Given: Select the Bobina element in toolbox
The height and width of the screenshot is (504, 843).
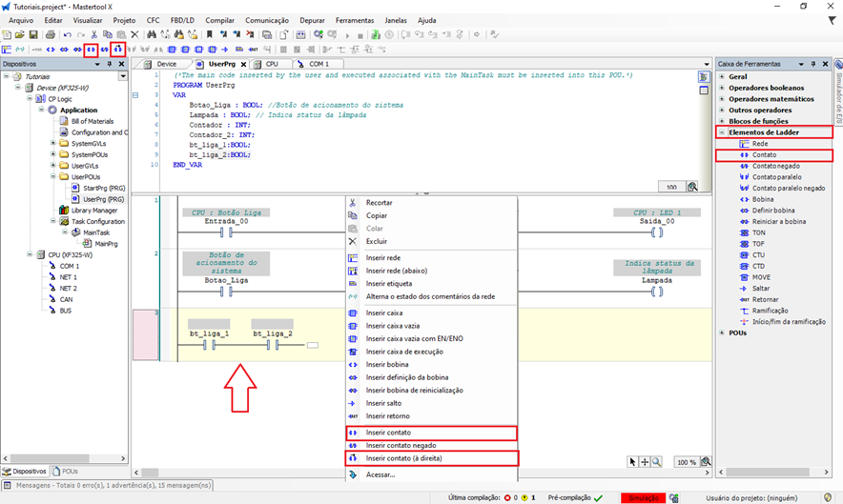Looking at the screenshot, I should (x=763, y=199).
